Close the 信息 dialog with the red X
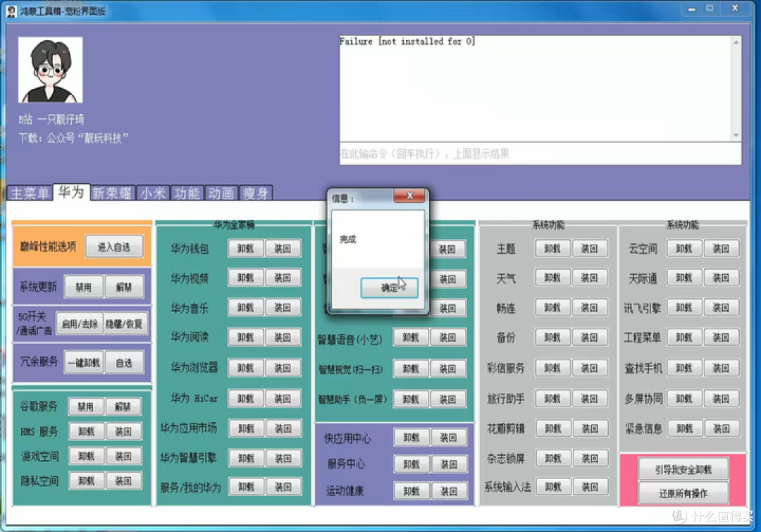The image size is (761, 532). [409, 196]
